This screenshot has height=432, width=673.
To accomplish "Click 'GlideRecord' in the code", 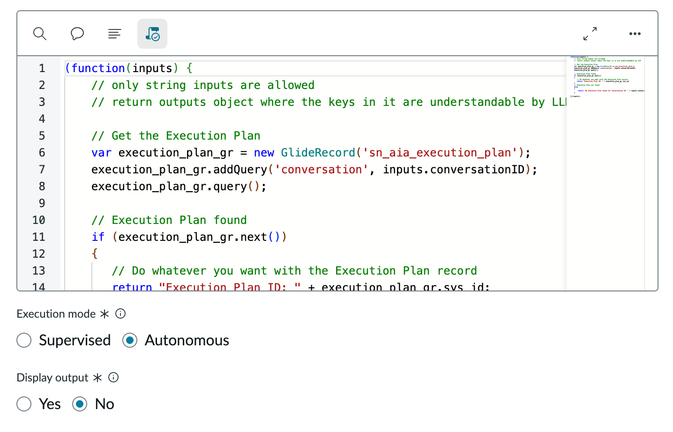I will click(x=318, y=152).
